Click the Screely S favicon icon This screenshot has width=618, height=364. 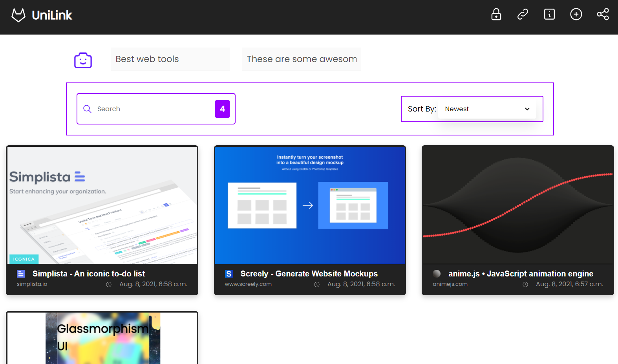[229, 274]
